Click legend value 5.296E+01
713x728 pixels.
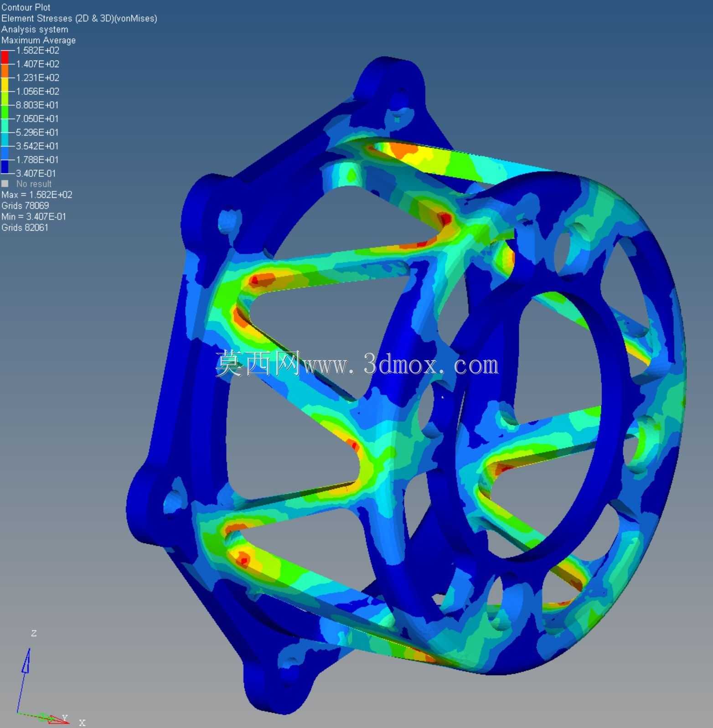37,133
